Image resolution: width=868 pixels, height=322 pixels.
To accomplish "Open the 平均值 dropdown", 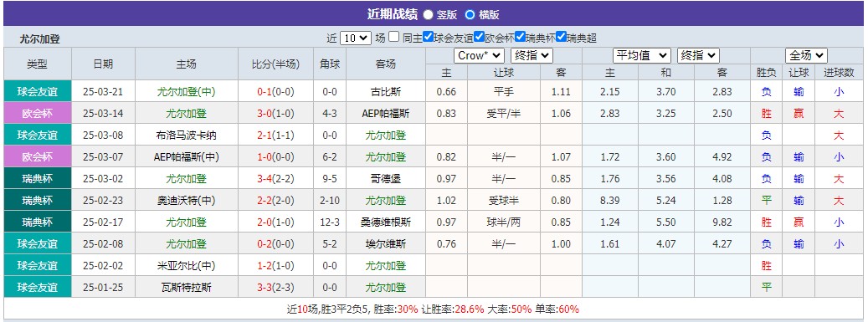I will [x=642, y=55].
